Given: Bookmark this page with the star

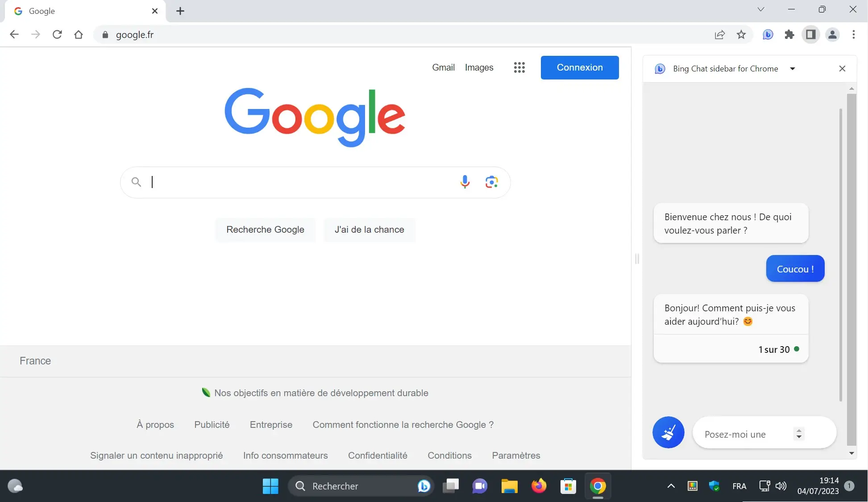Looking at the screenshot, I should (x=741, y=34).
